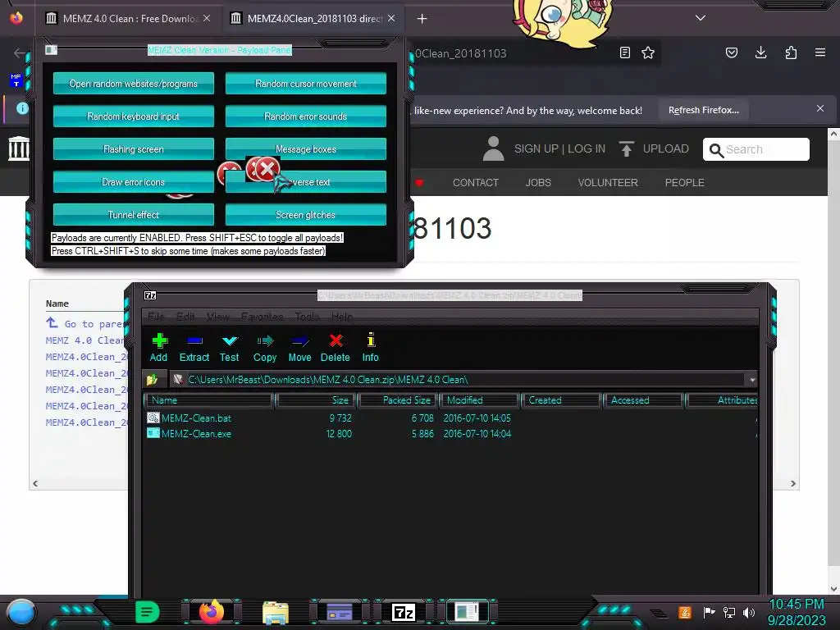
Task: Toggle Tunnel effect payload
Action: click(134, 215)
